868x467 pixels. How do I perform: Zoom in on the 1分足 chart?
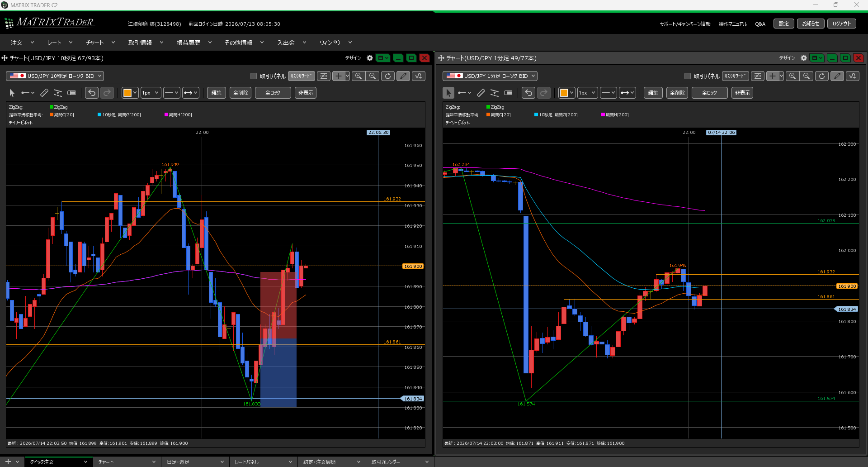[793, 76]
